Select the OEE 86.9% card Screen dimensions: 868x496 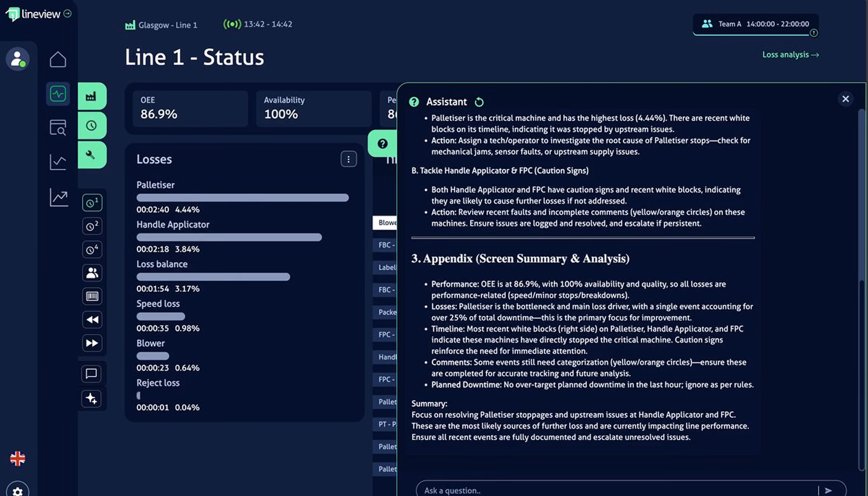point(190,108)
